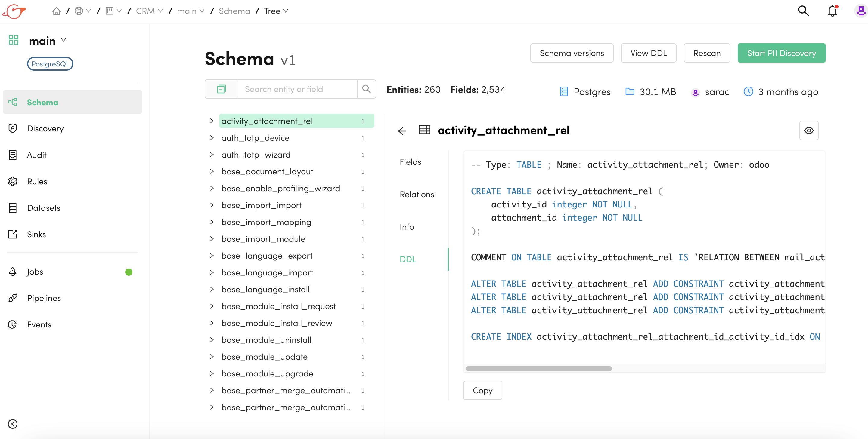
Task: Click the green Jobs status indicator
Action: point(129,272)
